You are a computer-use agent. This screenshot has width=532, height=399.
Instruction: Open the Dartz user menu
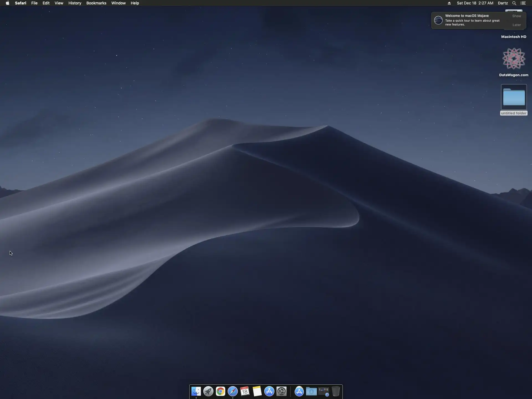[503, 3]
